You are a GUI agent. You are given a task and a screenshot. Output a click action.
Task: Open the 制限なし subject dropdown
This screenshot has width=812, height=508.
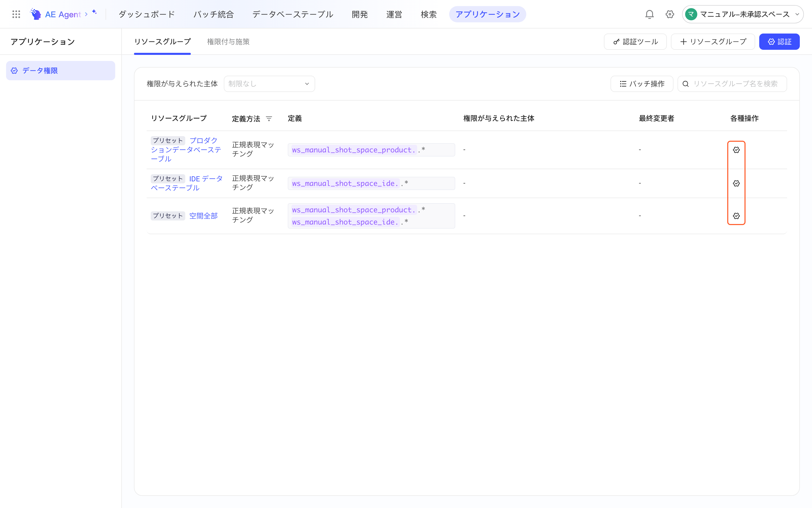pos(269,84)
